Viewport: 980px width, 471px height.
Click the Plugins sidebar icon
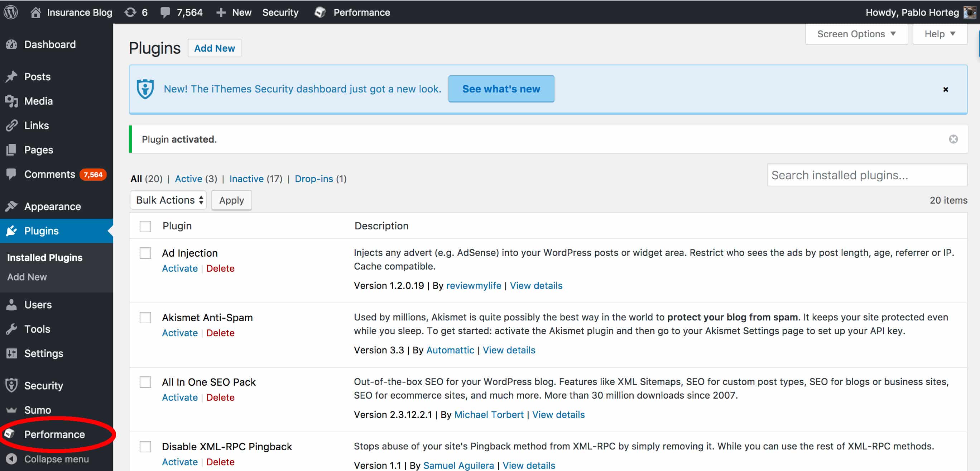13,231
